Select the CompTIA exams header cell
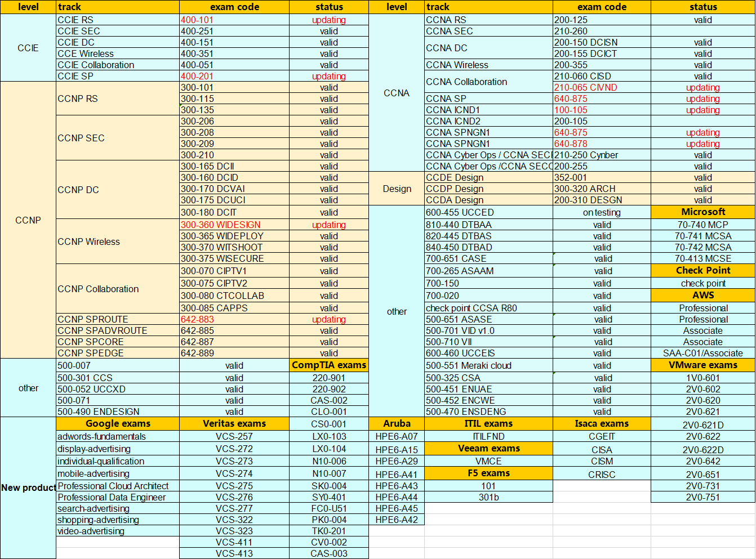 [328, 365]
